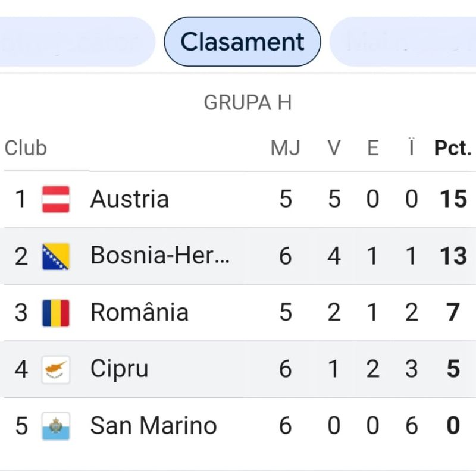Open the San Marino team name link
This screenshot has height=471, width=476.
[x=154, y=426]
